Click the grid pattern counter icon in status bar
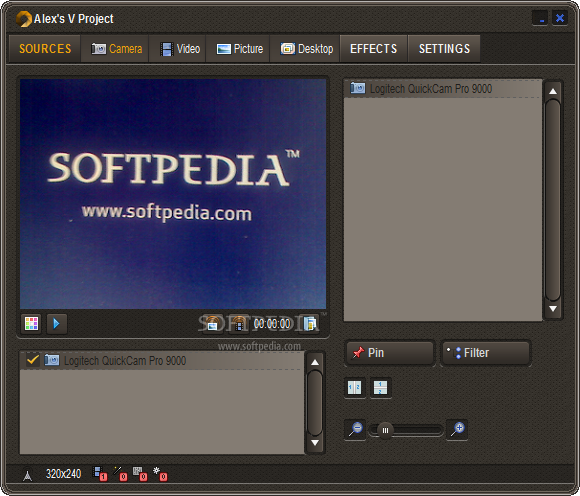 pyautogui.click(x=140, y=474)
